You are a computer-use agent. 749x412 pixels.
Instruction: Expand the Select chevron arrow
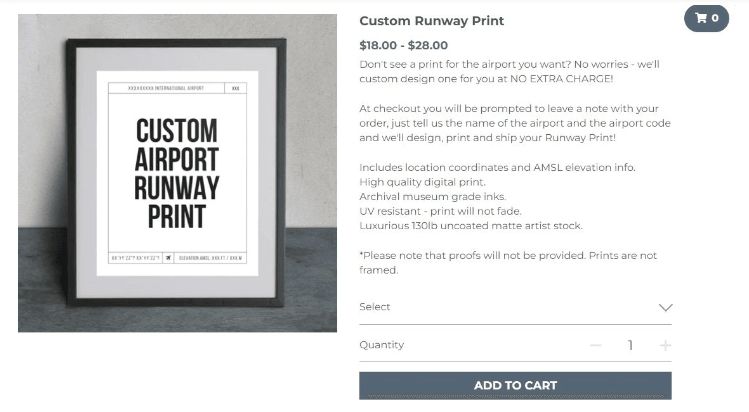(x=665, y=308)
